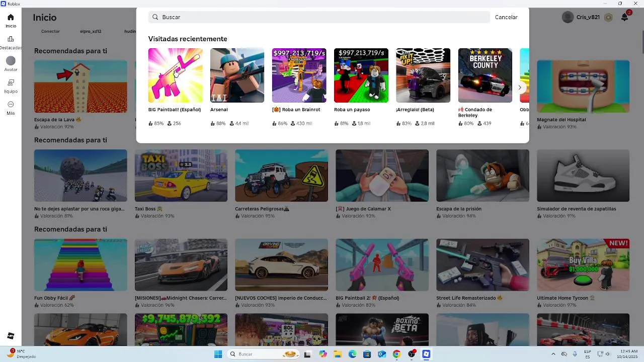Click the Buscar search field in Roblox

click(x=319, y=17)
